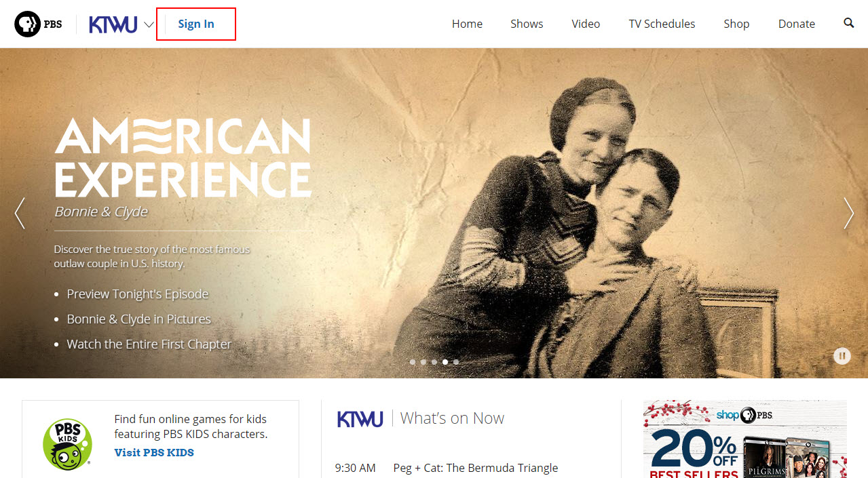Select the first carousel dot
This screenshot has width=868, height=478.
[413, 362]
